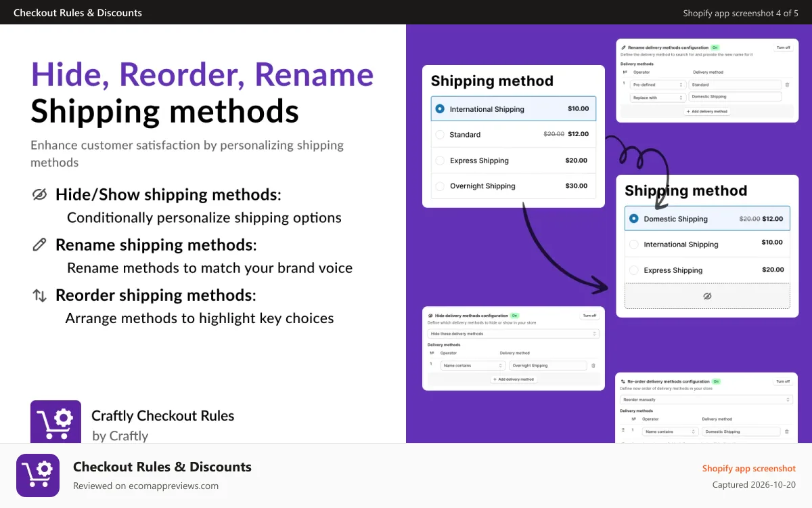The width and height of the screenshot is (812, 508).
Task: Select the Overnight Shipping $30.00 radio option
Action: tap(440, 186)
